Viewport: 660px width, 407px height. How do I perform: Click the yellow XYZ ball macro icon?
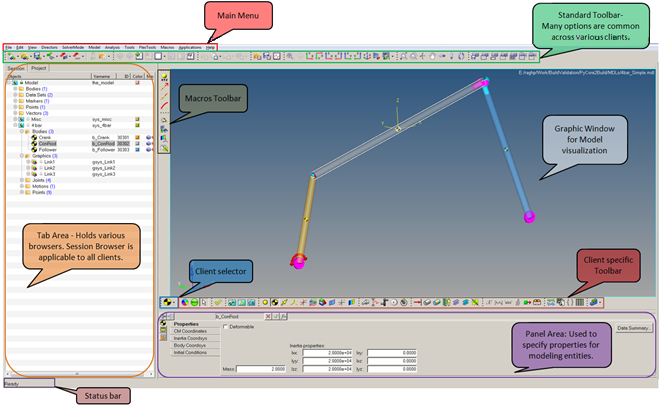(x=164, y=77)
